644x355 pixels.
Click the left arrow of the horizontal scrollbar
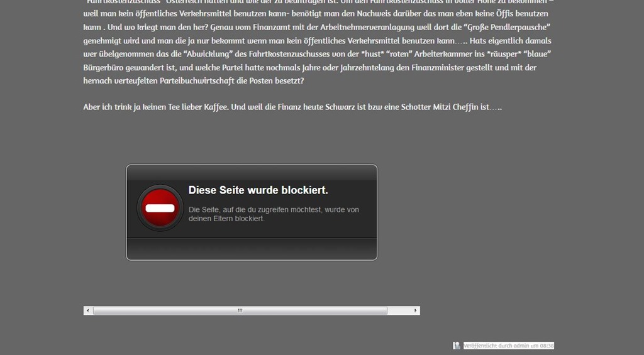(88, 310)
